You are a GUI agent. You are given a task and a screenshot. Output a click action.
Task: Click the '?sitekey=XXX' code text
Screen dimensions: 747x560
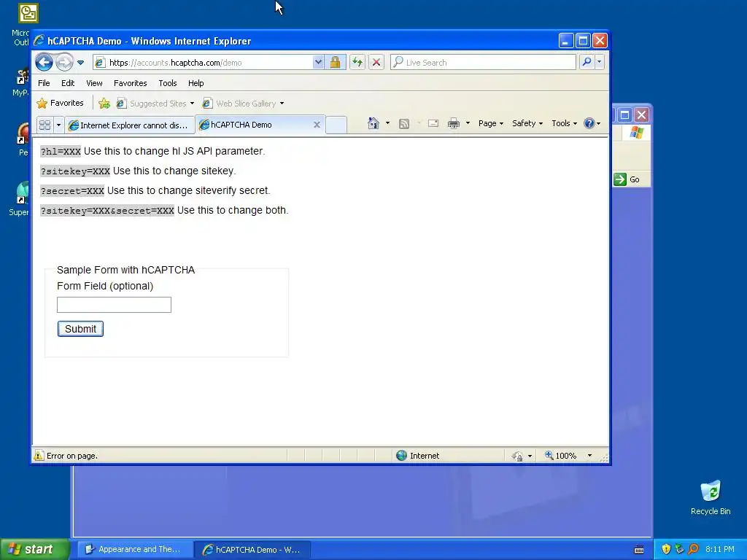(75, 171)
